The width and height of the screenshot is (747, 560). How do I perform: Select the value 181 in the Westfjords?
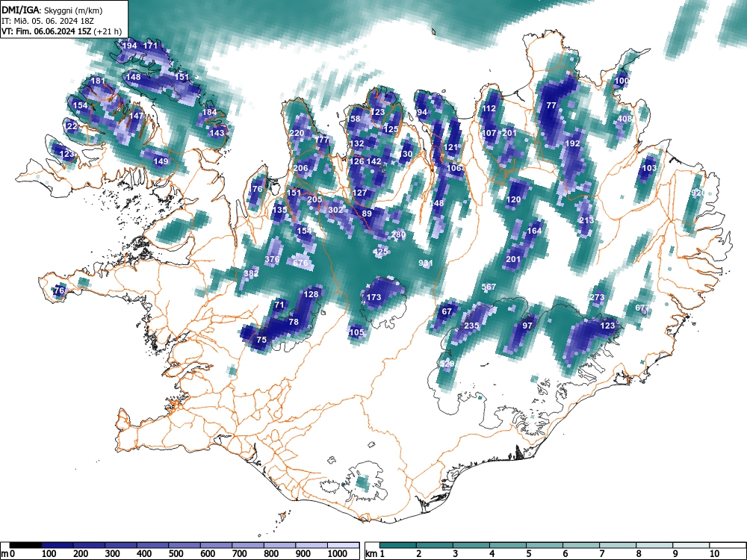pos(98,81)
